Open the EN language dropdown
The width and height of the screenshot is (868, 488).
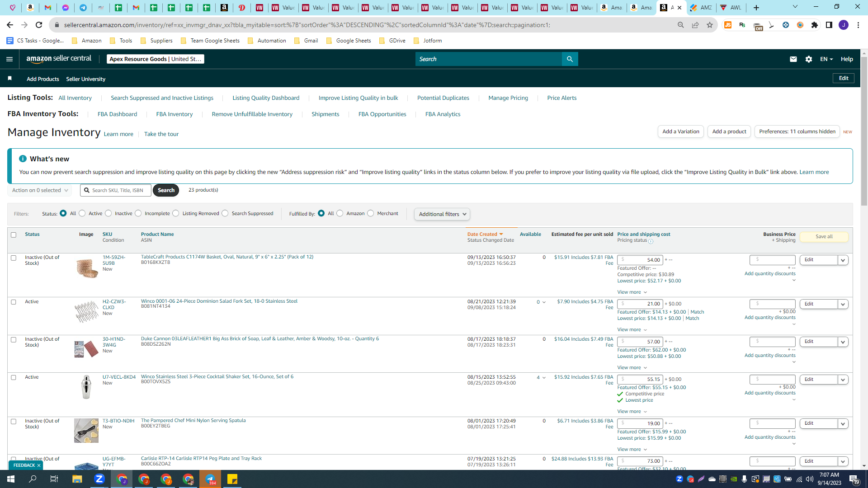[826, 59]
